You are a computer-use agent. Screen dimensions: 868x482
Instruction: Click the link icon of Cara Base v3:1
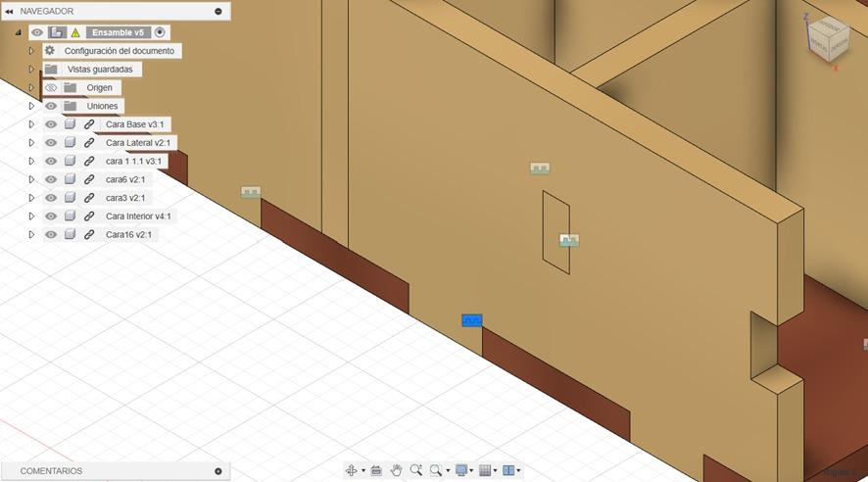(88, 124)
